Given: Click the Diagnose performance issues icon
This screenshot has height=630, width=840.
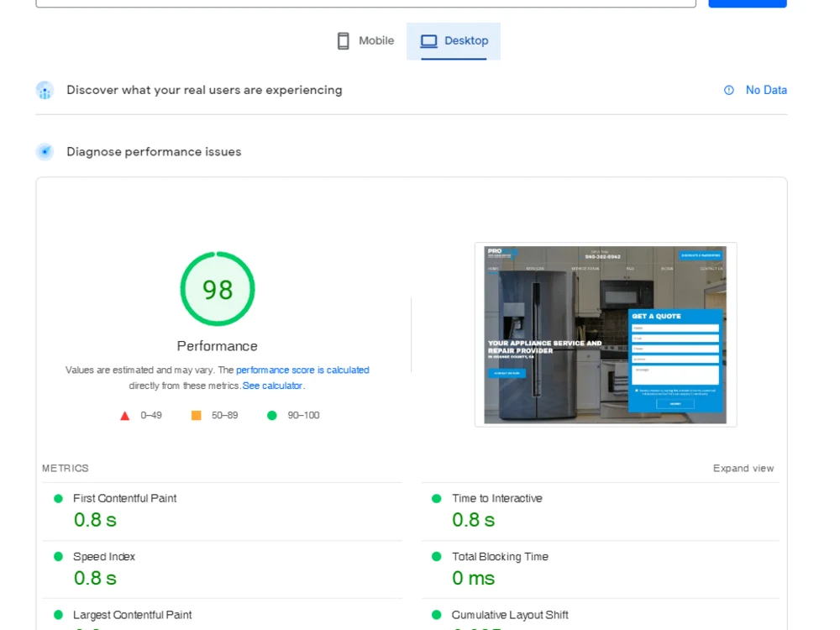Looking at the screenshot, I should point(45,151).
